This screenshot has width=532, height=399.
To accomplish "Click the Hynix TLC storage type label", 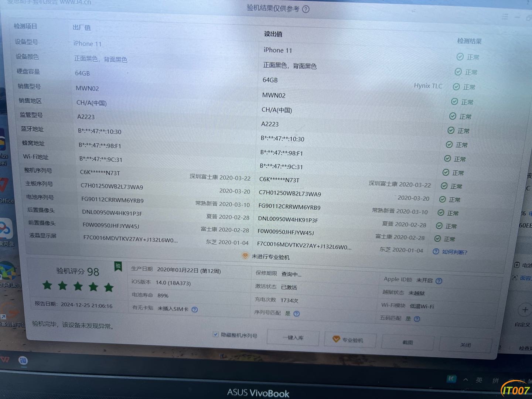I will tap(428, 86).
